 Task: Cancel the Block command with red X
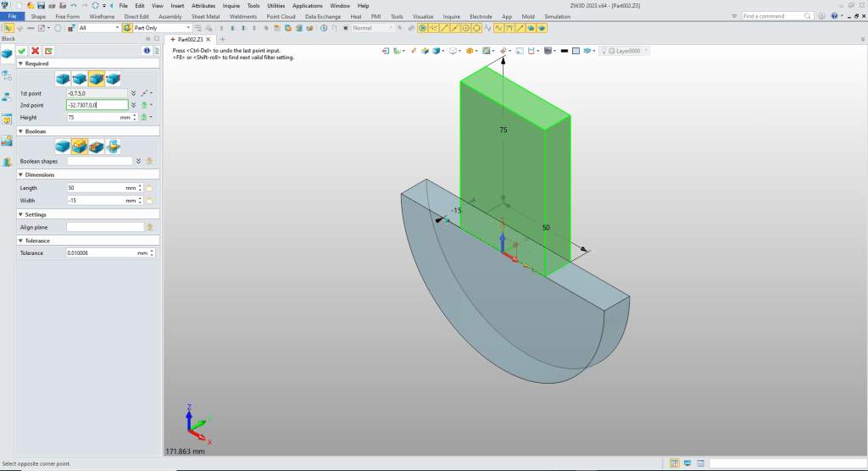coord(36,51)
